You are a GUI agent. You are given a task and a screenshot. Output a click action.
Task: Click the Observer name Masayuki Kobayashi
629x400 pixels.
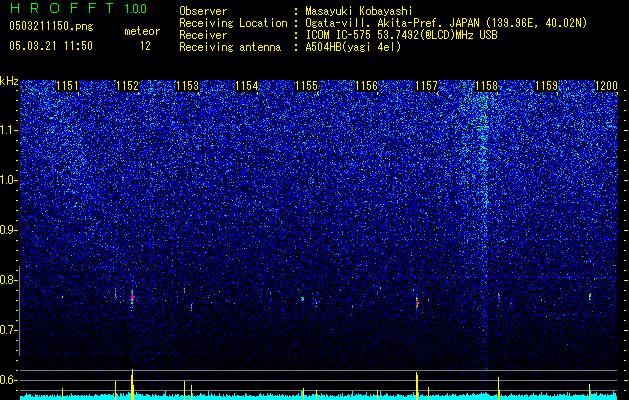(359, 11)
